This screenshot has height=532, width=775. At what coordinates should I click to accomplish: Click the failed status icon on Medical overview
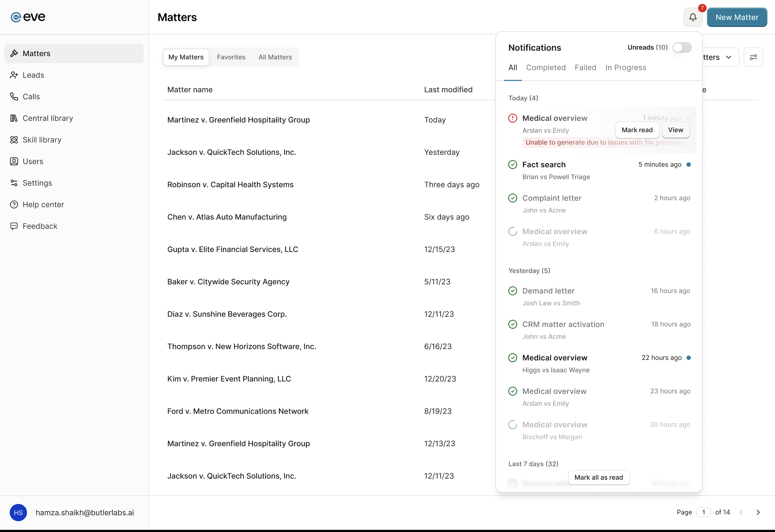tap(512, 118)
